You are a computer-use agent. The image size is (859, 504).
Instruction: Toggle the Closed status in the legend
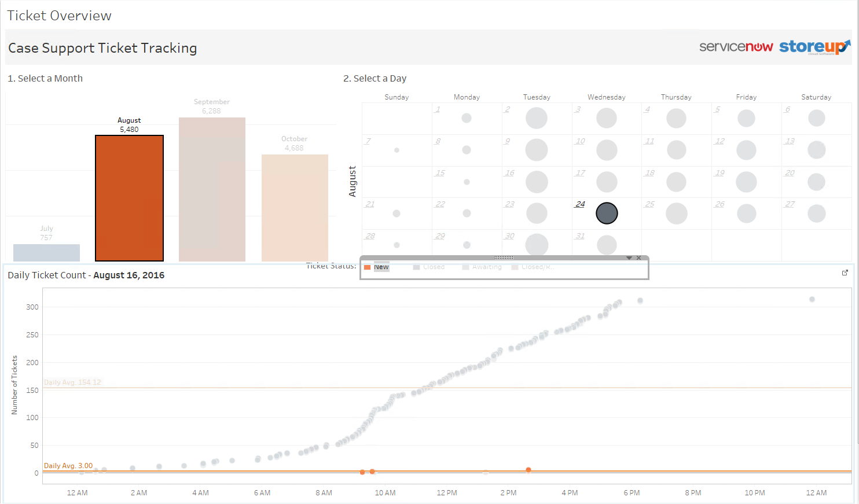431,267
